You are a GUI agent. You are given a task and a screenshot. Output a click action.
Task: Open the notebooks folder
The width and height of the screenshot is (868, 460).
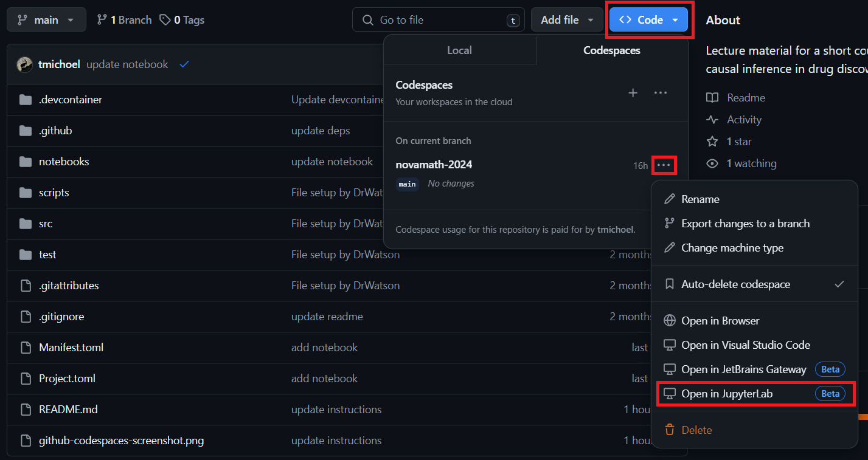(64, 162)
